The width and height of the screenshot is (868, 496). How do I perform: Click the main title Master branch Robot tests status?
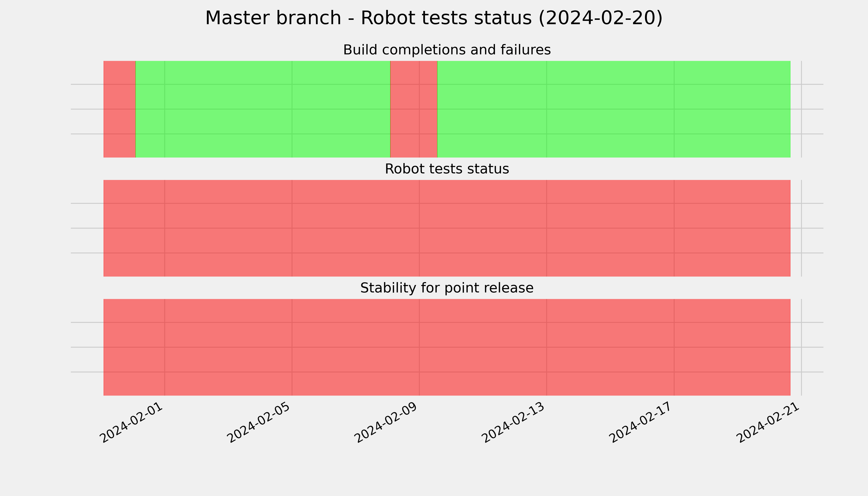pos(434,18)
